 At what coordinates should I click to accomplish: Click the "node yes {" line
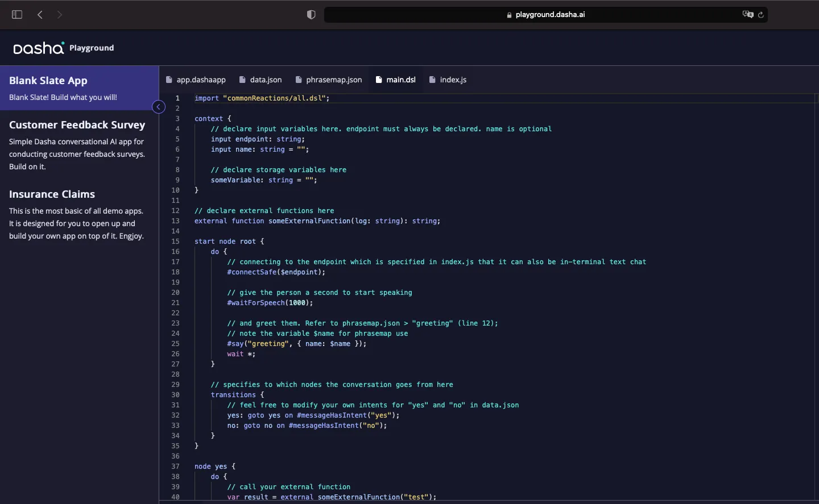(x=215, y=466)
